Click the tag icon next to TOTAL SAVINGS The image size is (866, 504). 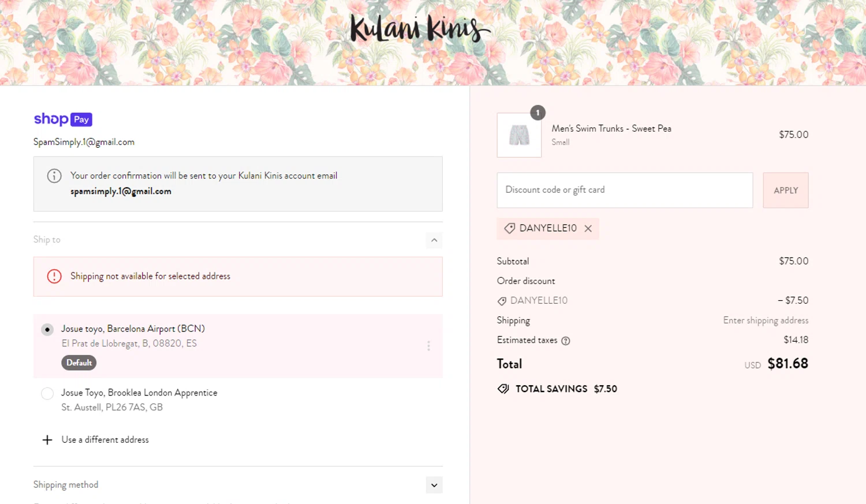503,389
